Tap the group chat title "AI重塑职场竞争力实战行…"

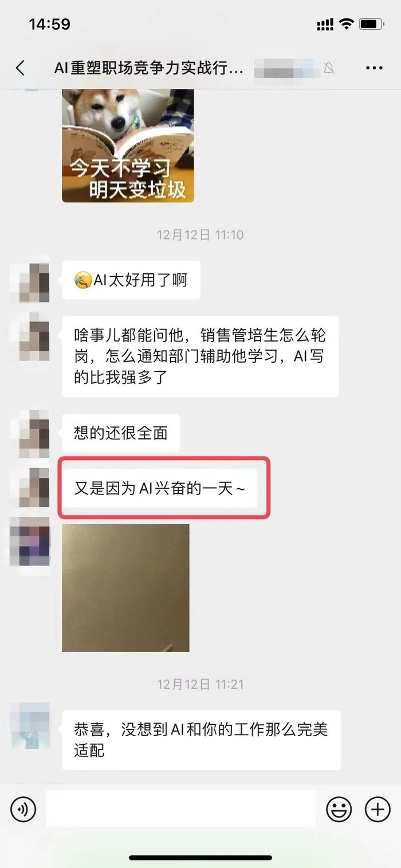(149, 68)
